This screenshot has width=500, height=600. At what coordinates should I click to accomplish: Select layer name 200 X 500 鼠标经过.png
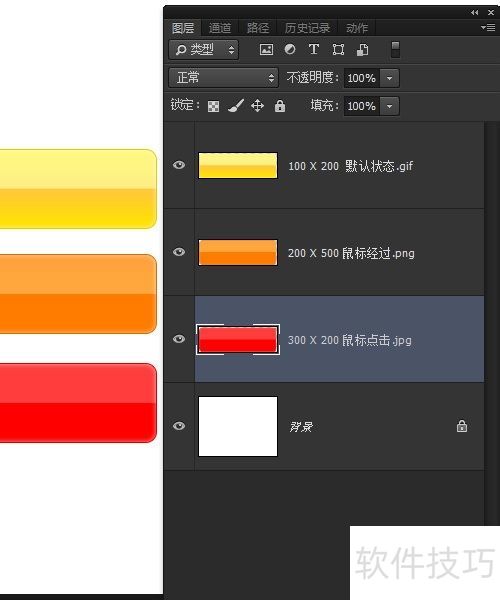[x=351, y=253]
